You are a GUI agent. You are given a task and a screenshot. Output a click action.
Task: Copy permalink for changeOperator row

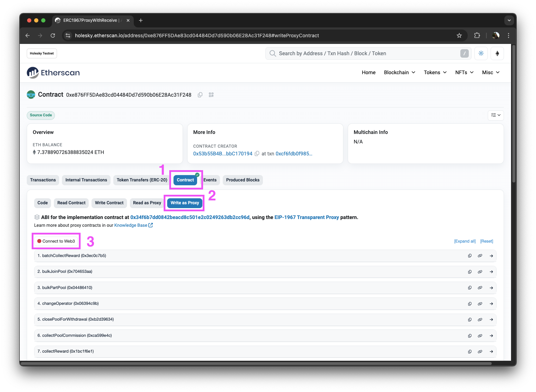(480, 304)
